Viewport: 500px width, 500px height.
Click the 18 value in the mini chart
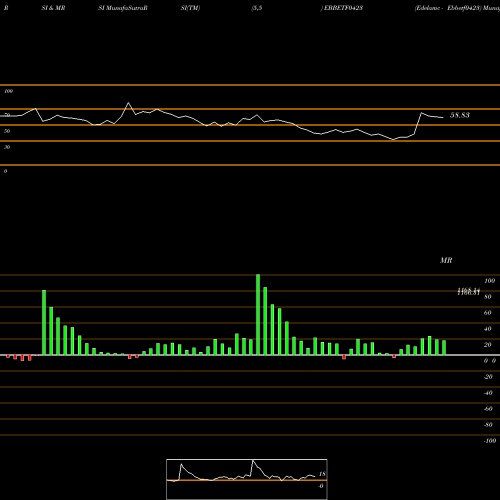click(322, 474)
